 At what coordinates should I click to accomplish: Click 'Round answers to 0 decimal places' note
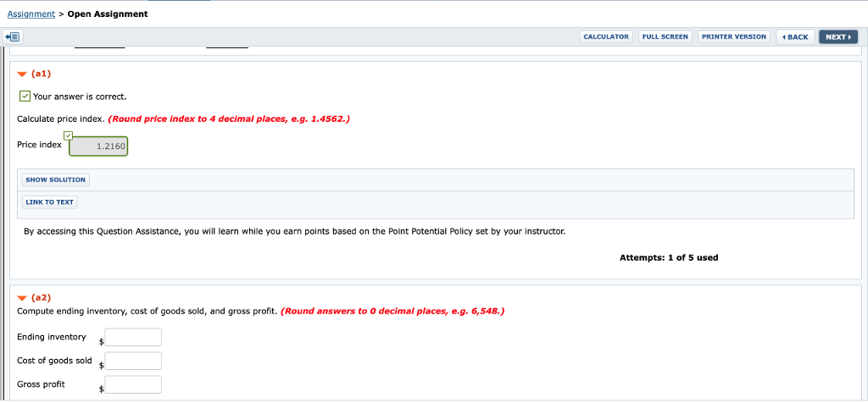pyautogui.click(x=393, y=311)
